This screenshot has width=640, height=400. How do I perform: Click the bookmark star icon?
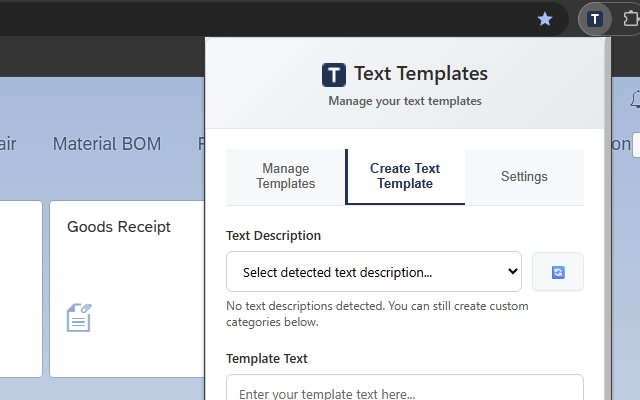tap(545, 19)
